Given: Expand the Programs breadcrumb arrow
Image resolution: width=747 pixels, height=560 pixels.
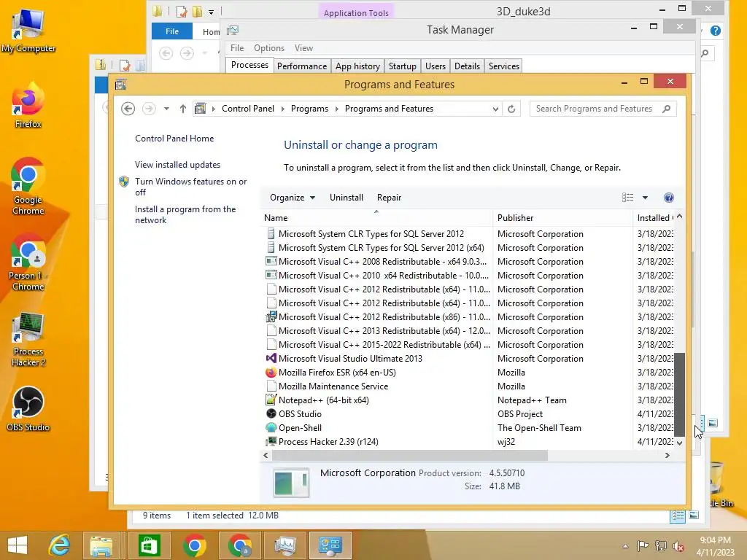Looking at the screenshot, I should pyautogui.click(x=337, y=109).
